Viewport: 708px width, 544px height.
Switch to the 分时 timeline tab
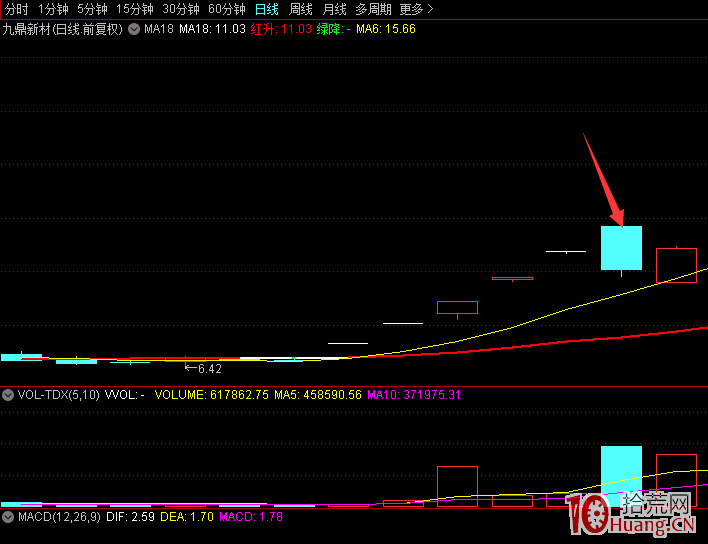[x=17, y=9]
